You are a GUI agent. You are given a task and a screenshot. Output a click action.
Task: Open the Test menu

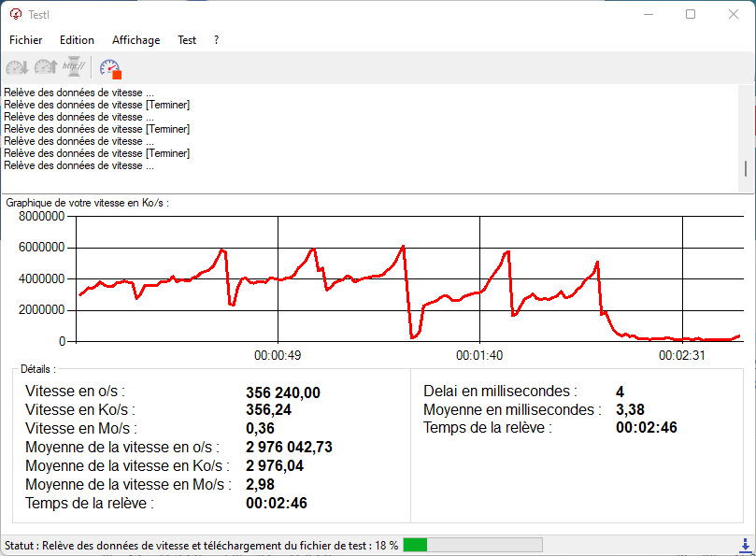click(x=187, y=40)
